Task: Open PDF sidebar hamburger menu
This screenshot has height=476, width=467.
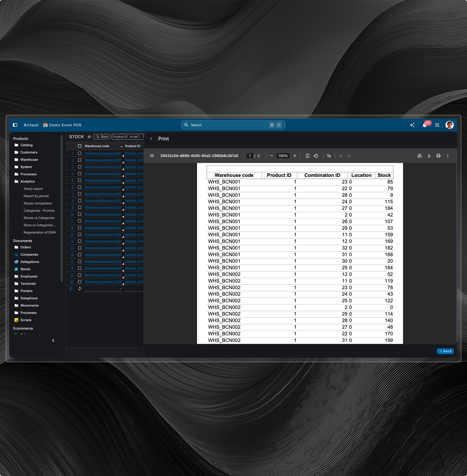Action: coord(152,156)
